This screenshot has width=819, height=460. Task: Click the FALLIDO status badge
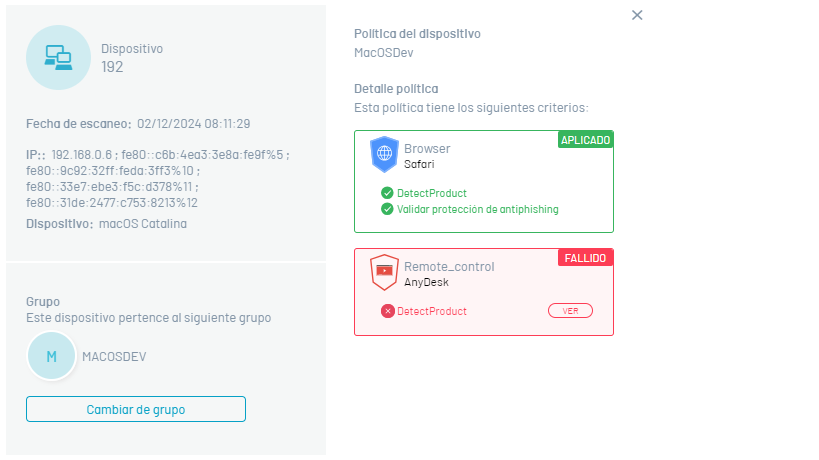coord(586,258)
